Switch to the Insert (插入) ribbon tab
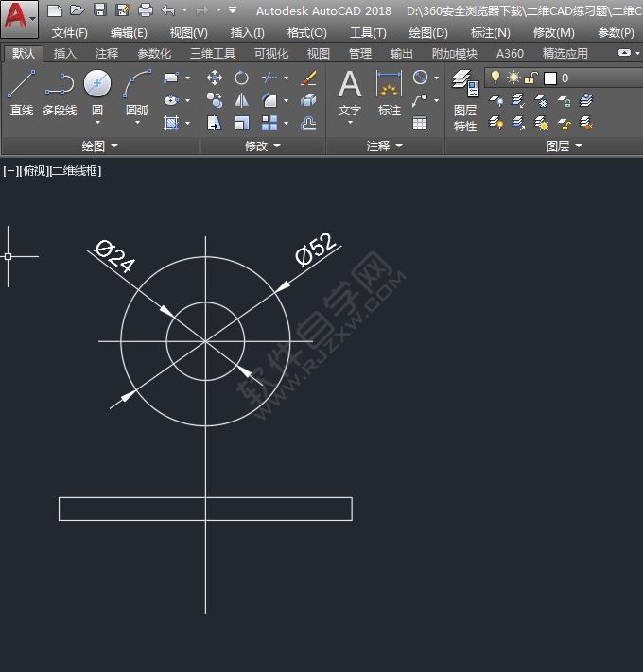The width and height of the screenshot is (643, 672). click(65, 54)
